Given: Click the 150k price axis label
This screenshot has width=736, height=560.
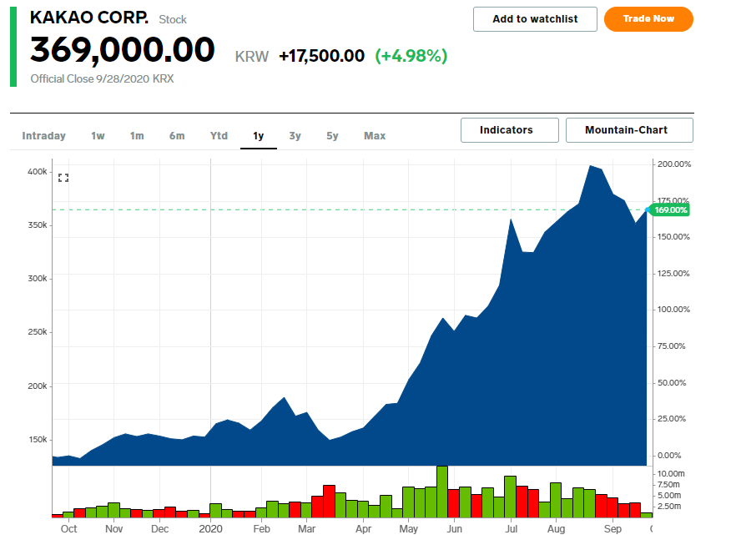Looking at the screenshot, I should [38, 440].
